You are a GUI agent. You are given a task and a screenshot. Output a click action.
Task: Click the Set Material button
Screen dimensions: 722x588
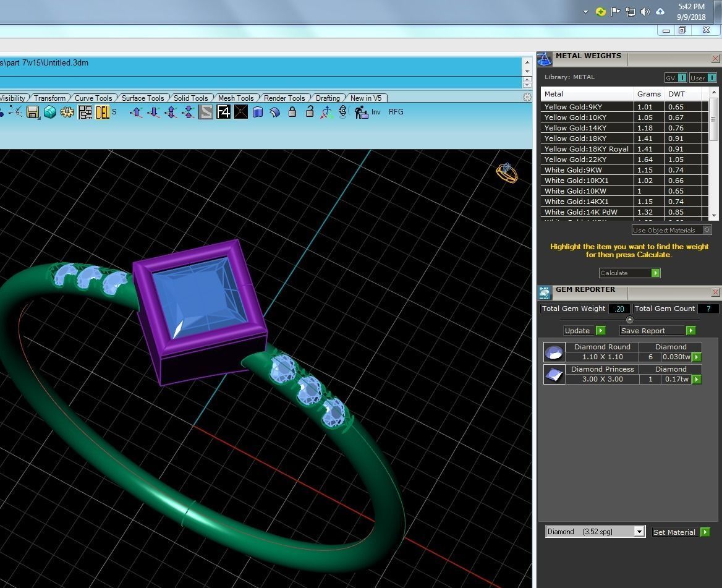[x=681, y=532]
